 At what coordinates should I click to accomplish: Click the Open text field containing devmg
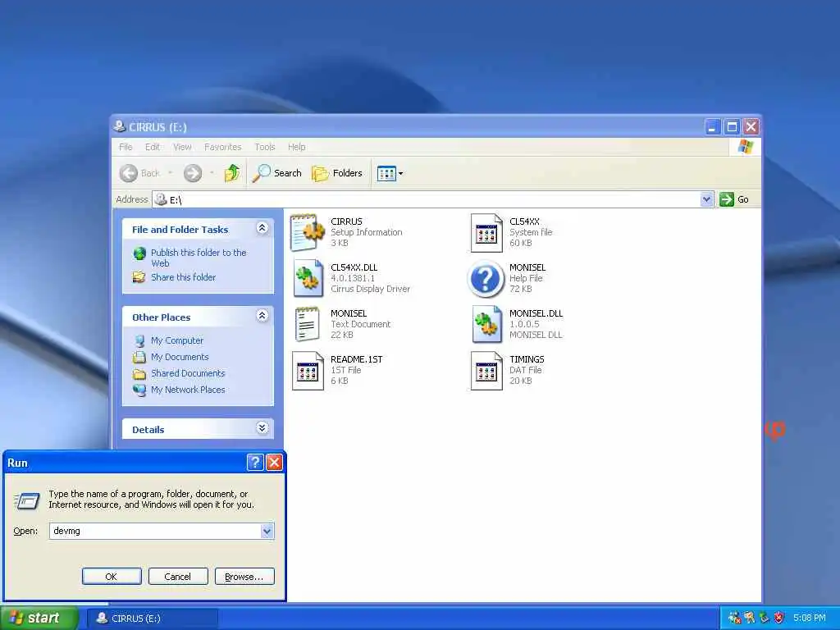point(155,531)
